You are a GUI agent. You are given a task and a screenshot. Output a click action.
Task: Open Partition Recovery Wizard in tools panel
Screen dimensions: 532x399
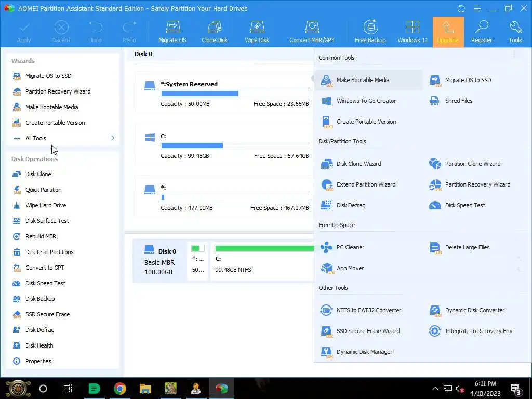pos(470,184)
